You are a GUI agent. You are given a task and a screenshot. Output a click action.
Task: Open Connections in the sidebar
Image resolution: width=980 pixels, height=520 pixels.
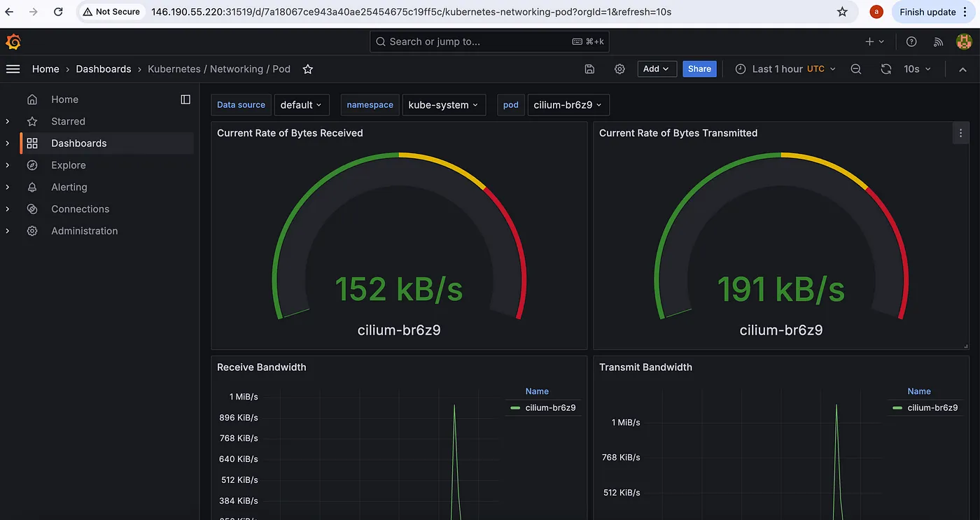pyautogui.click(x=80, y=209)
